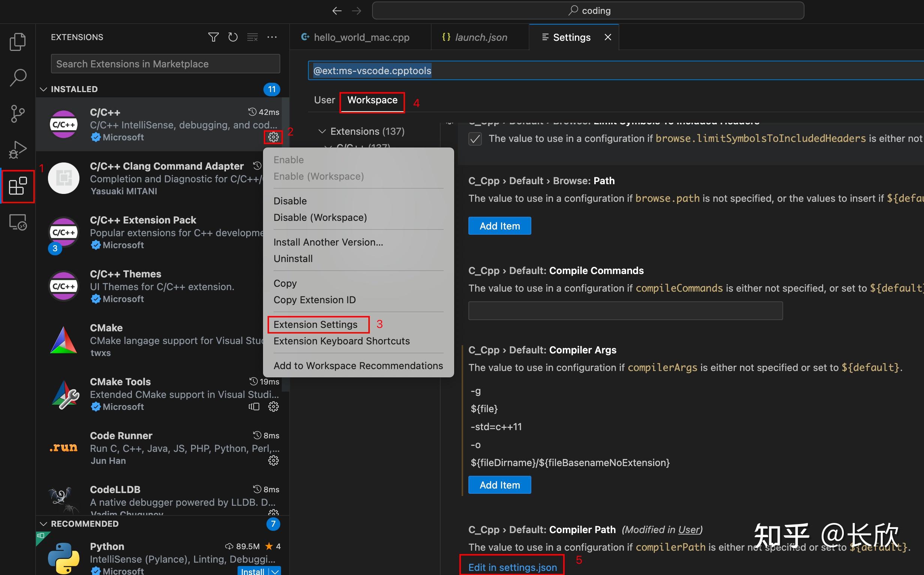The height and width of the screenshot is (575, 924).
Task: Open the Explorer view in the activity bar
Action: tap(18, 42)
